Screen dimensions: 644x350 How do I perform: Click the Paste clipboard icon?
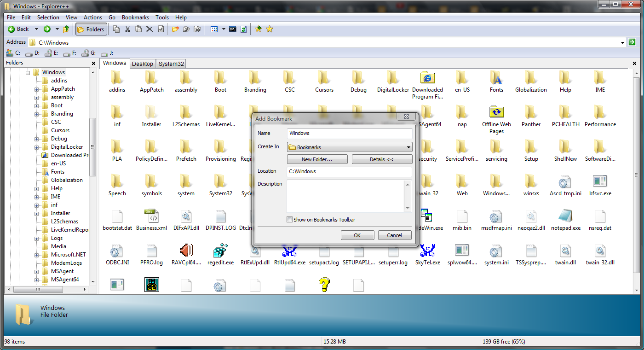point(138,29)
